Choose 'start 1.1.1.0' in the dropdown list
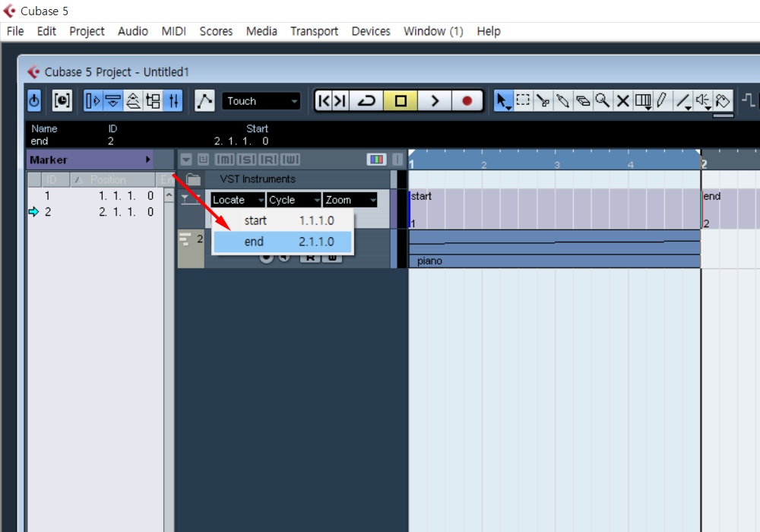The width and height of the screenshot is (760, 532). [283, 220]
